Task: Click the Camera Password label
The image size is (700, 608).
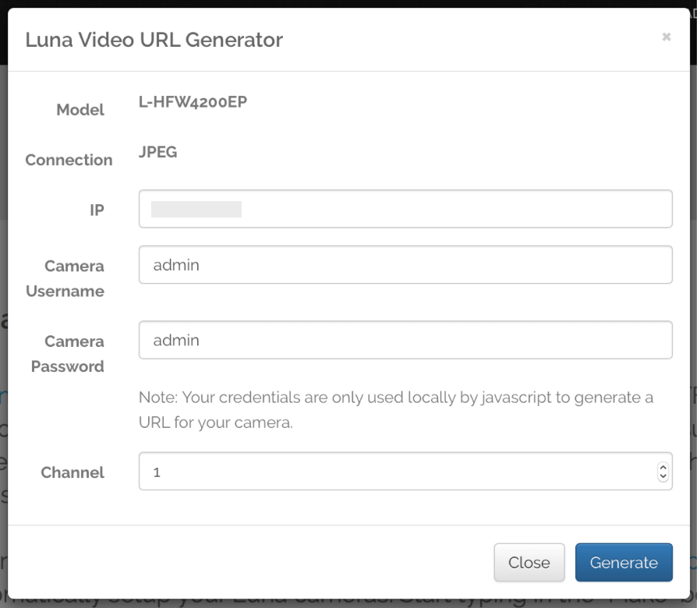Action: point(69,354)
